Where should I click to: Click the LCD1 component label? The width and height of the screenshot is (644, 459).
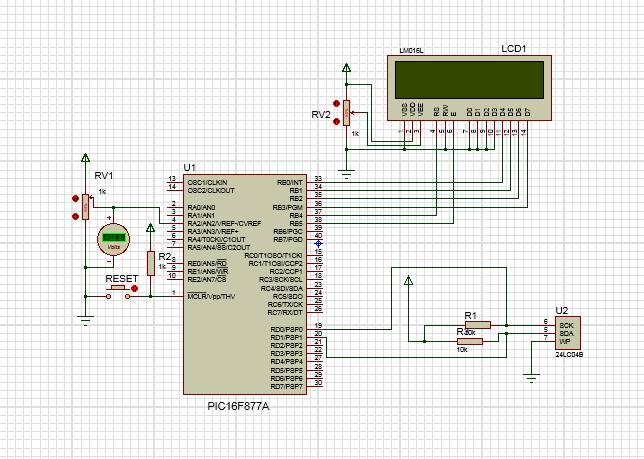click(513, 49)
